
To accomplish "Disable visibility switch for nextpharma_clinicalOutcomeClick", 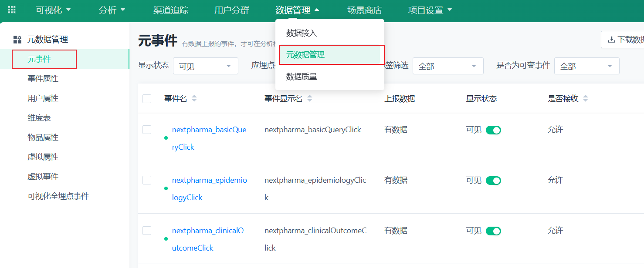I will click(493, 231).
